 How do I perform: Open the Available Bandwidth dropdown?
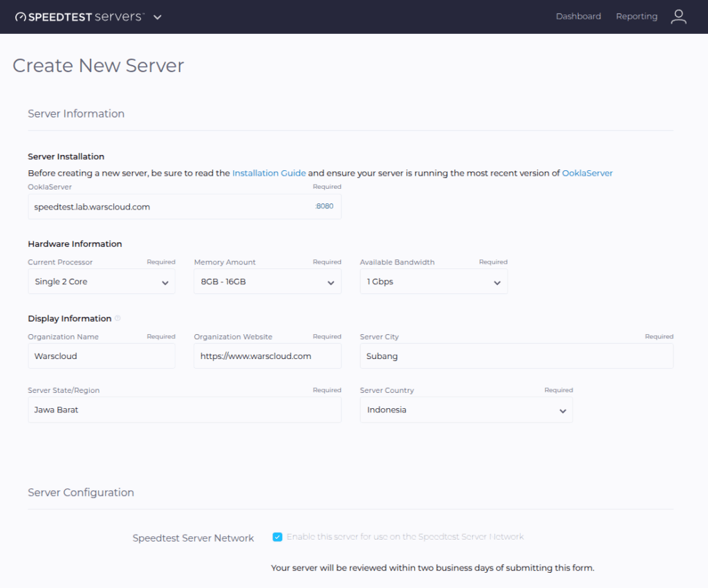434,282
